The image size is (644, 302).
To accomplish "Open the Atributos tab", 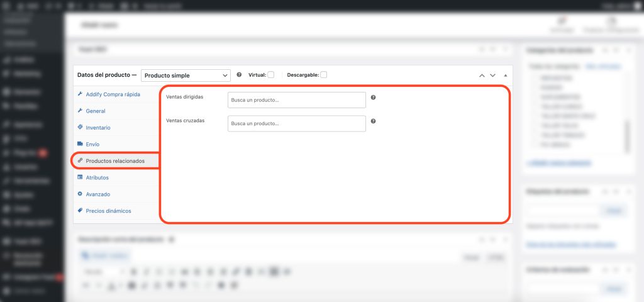I will click(97, 178).
